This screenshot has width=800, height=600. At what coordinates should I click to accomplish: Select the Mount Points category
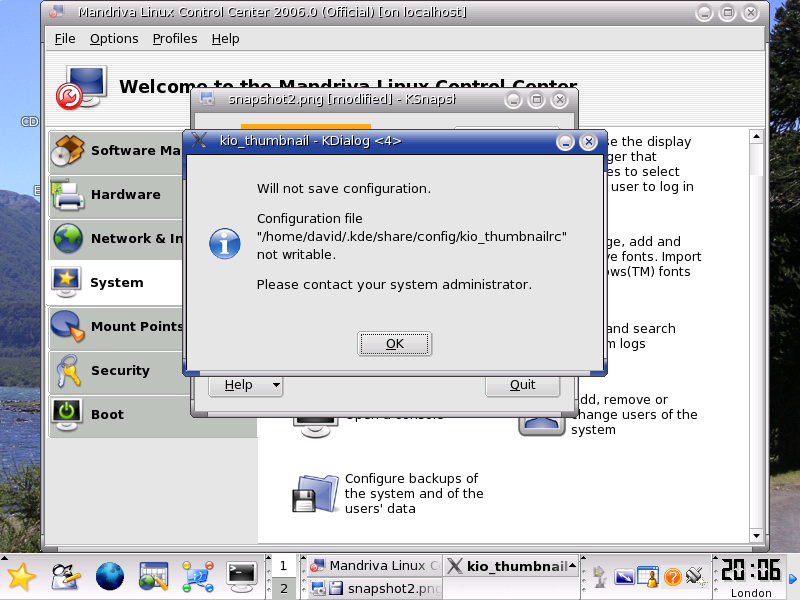pyautogui.click(x=116, y=327)
